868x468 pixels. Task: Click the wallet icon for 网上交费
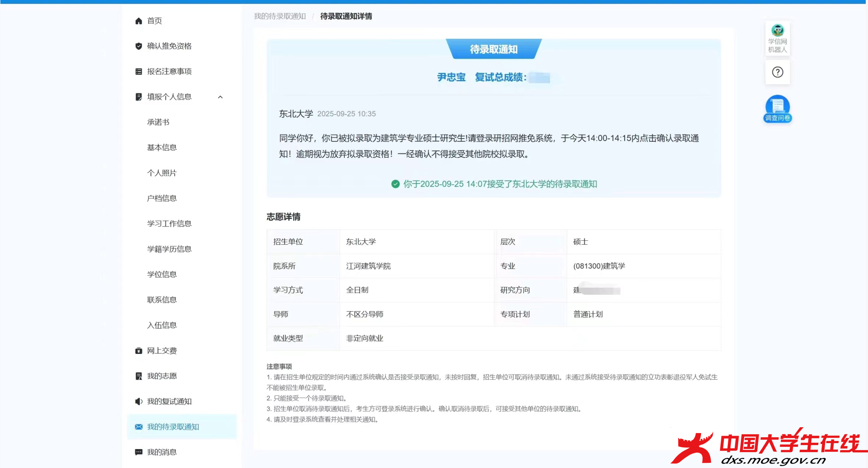click(139, 351)
